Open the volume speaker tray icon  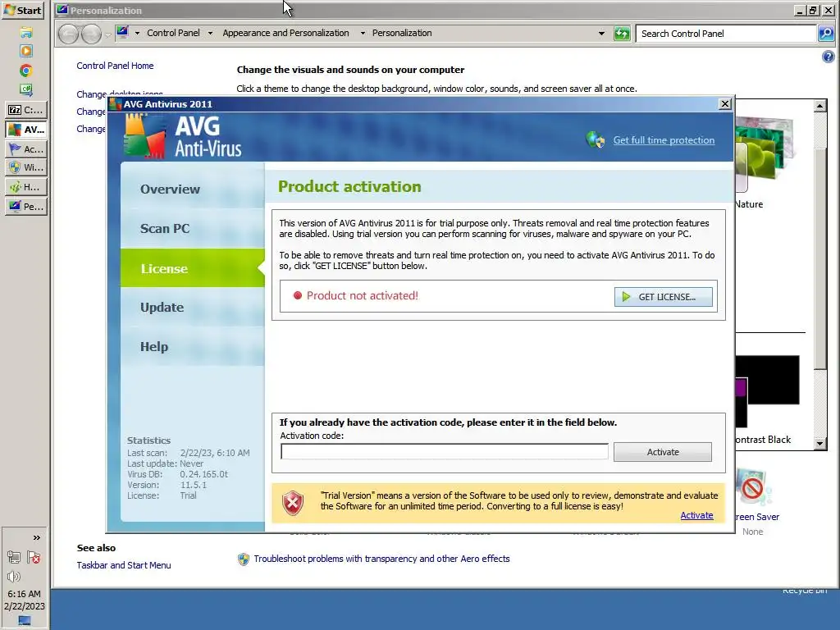coord(14,577)
